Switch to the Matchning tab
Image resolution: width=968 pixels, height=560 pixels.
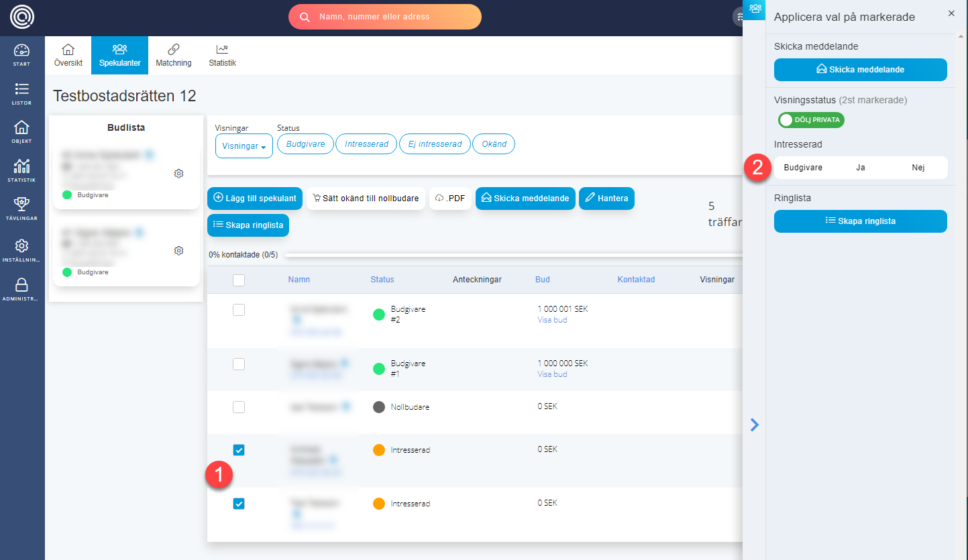click(174, 56)
